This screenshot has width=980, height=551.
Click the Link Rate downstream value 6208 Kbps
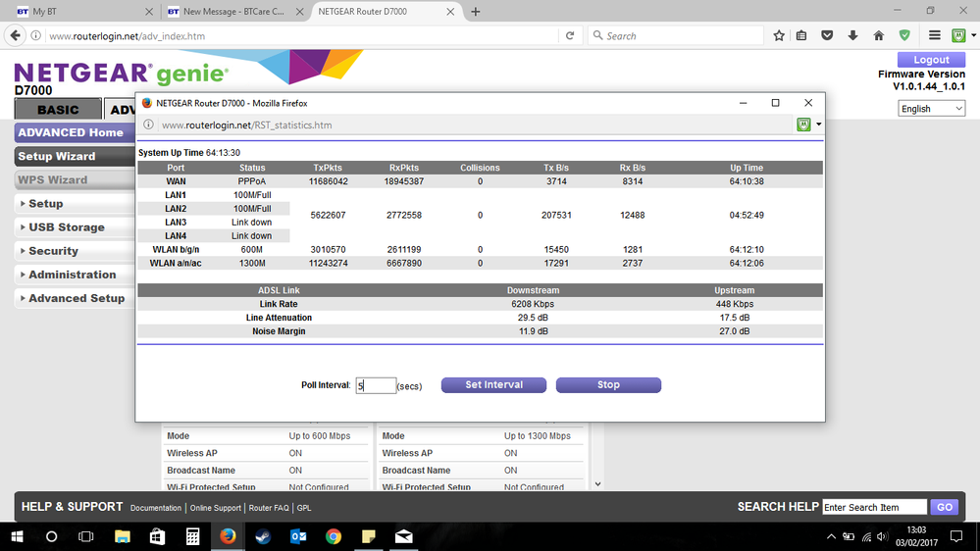[533, 304]
